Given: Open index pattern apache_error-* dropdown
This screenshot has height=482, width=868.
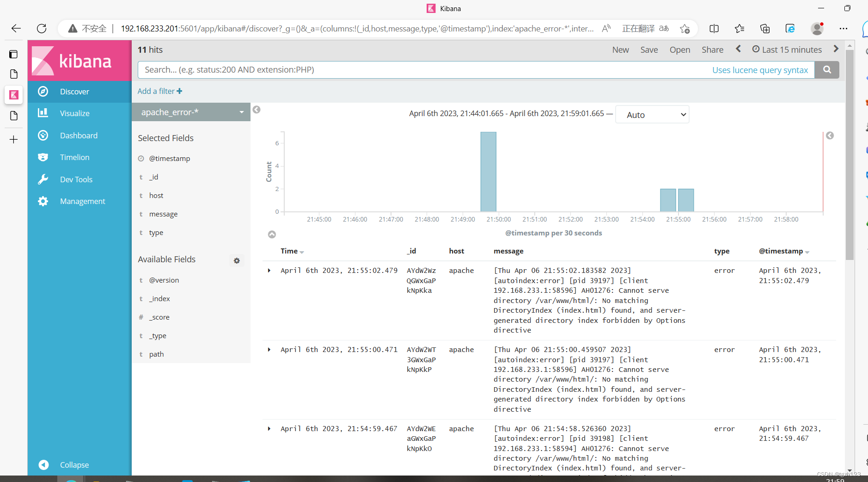Looking at the screenshot, I should point(191,112).
